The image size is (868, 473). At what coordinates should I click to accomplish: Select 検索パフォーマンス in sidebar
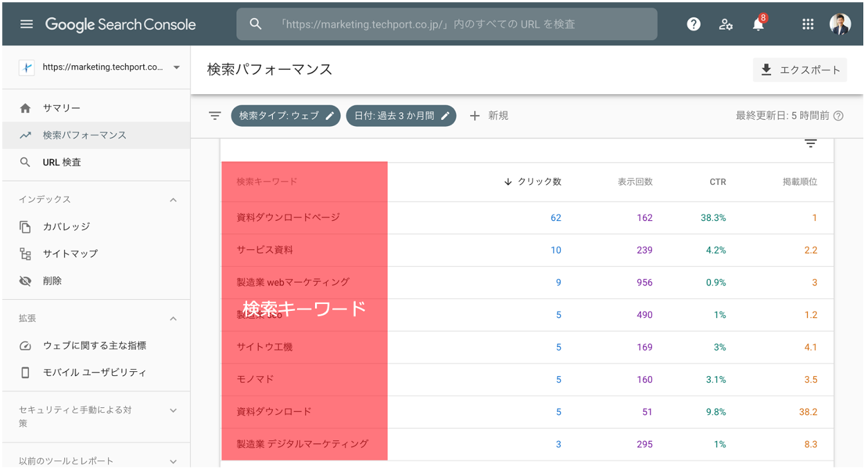tap(96, 135)
